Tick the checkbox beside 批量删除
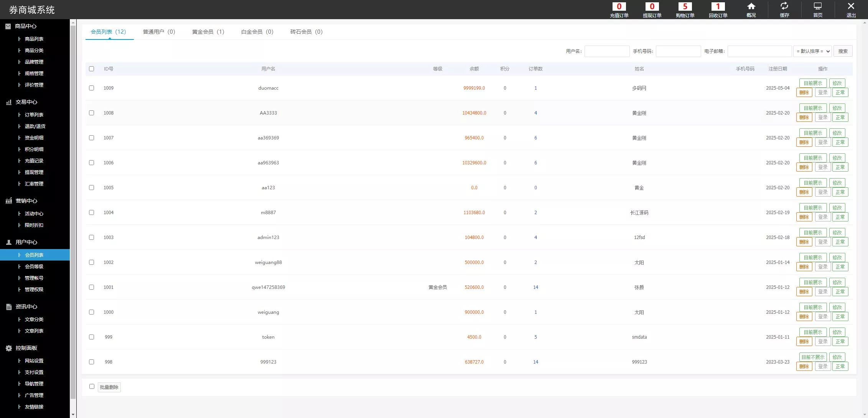This screenshot has width=868, height=418. (92, 387)
